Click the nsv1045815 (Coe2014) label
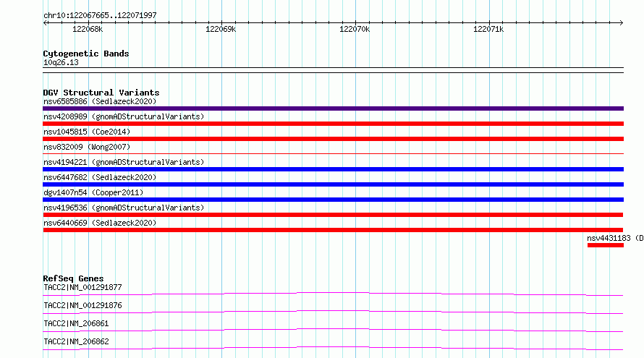This screenshot has width=644, height=358. pos(87,132)
